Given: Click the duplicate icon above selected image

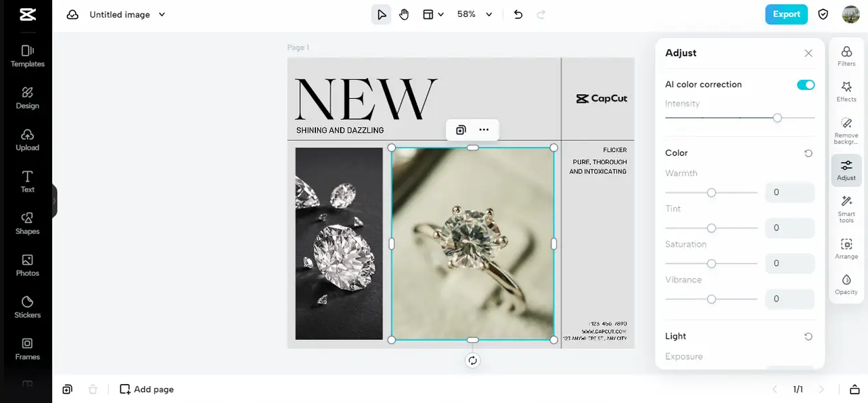Looking at the screenshot, I should point(461,130).
